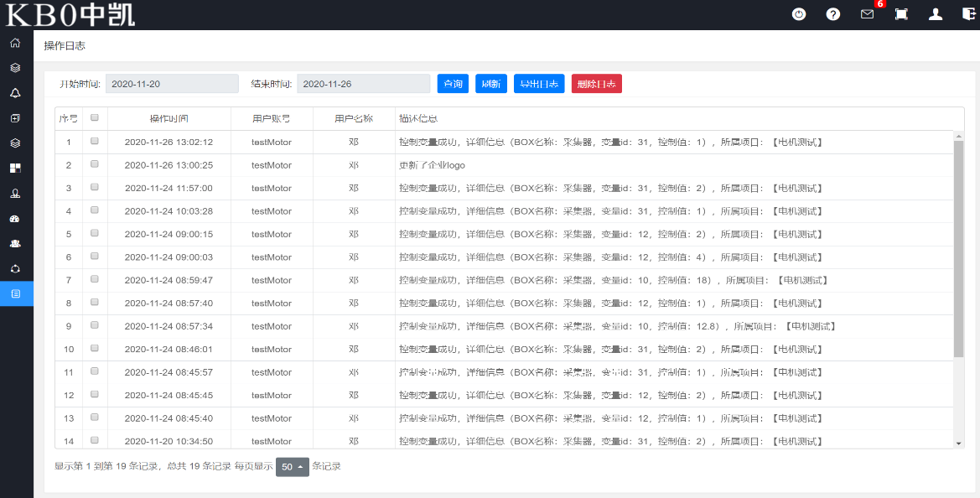Open the end date picker 2020-11-26
The image size is (980, 498).
point(363,84)
